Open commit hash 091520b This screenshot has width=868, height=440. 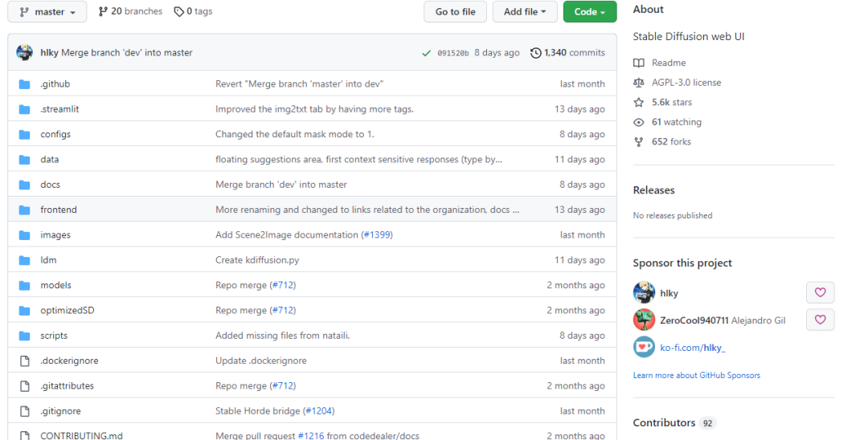coord(452,53)
